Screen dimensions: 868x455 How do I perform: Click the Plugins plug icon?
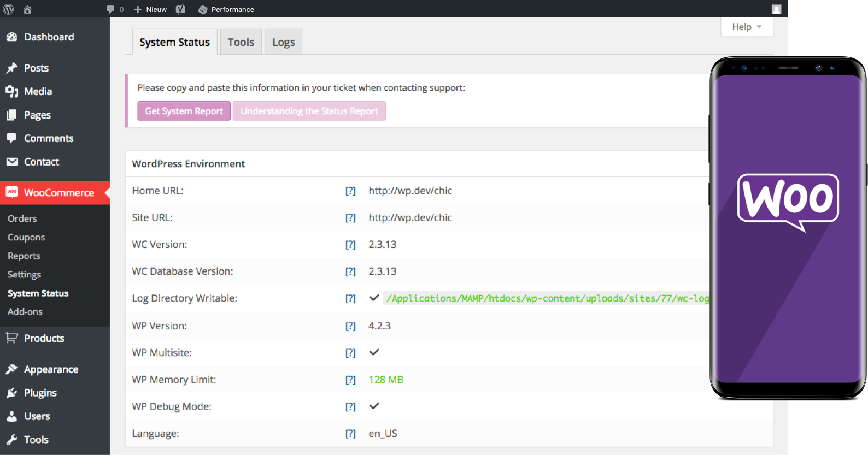pos(12,393)
